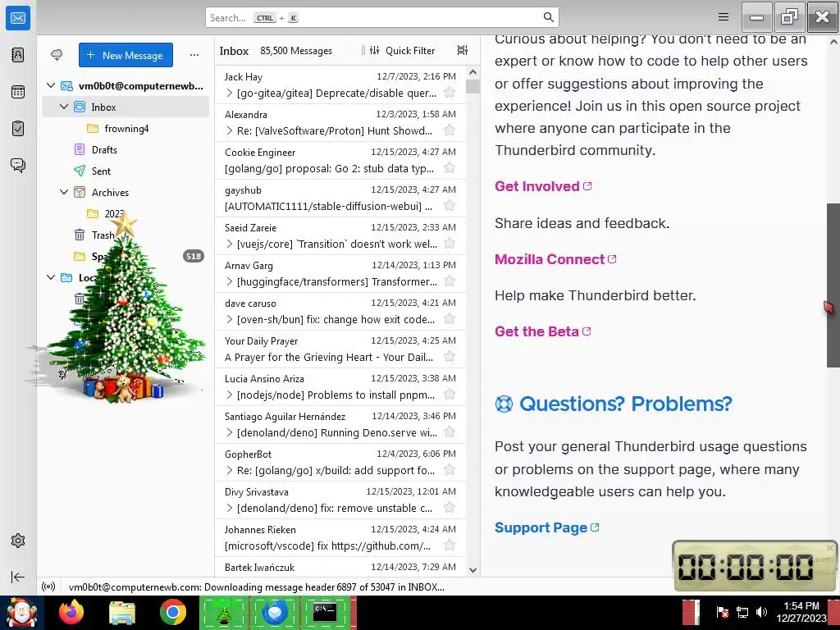Select the Drafts folder

click(x=126, y=150)
